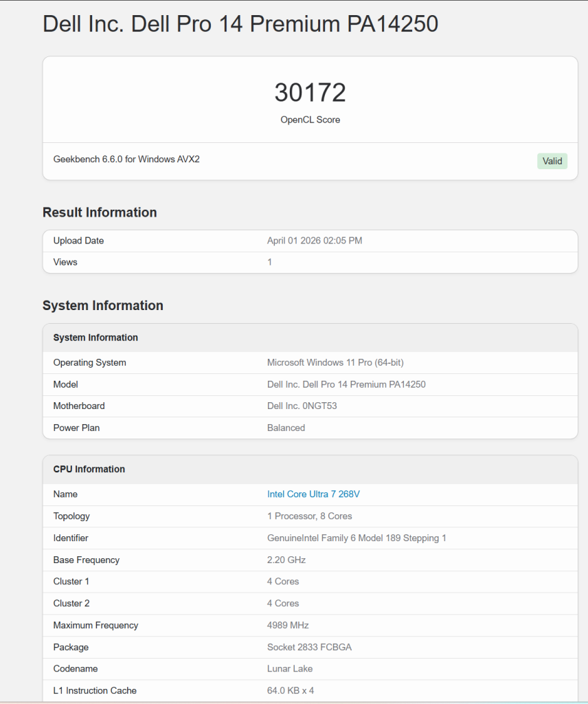Select the Cluster 1 value 4 Cores

pos(282,582)
